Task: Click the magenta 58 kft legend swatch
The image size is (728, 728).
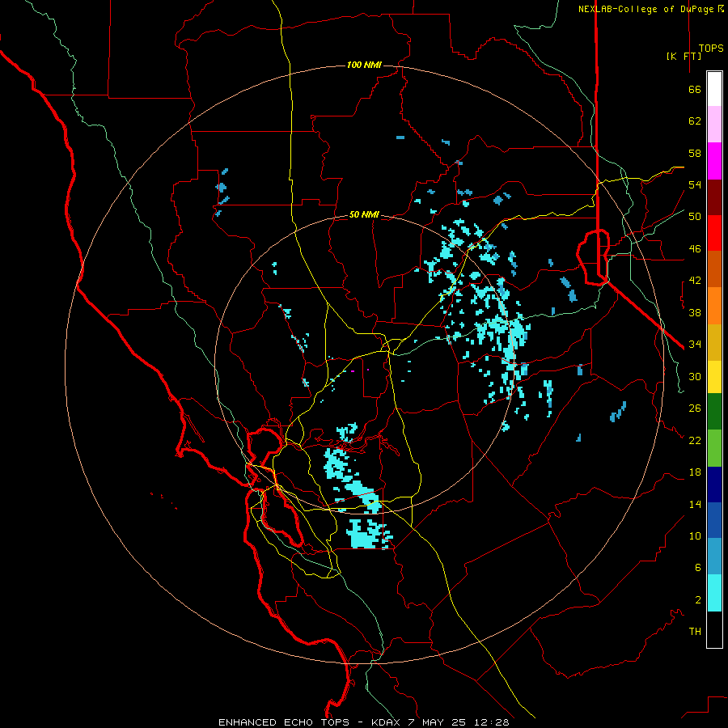Action: [x=714, y=161]
